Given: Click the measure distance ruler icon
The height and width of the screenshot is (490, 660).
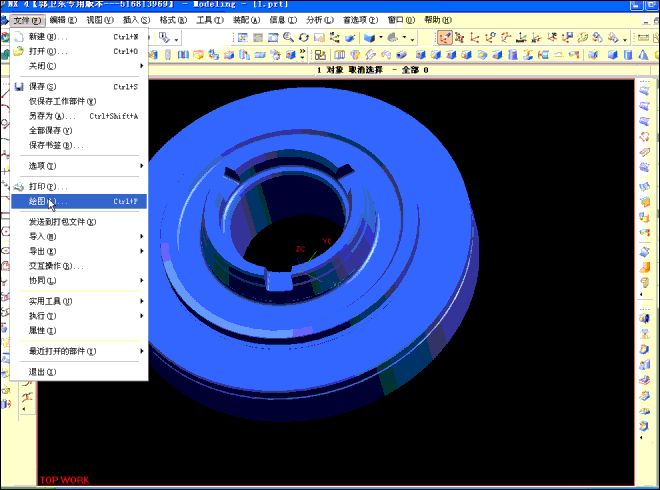Looking at the screenshot, I should coord(643,38).
